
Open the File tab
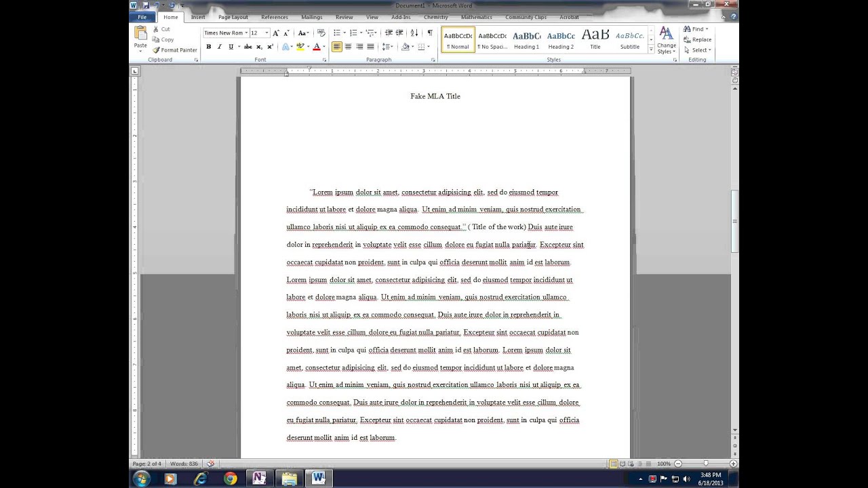[142, 17]
